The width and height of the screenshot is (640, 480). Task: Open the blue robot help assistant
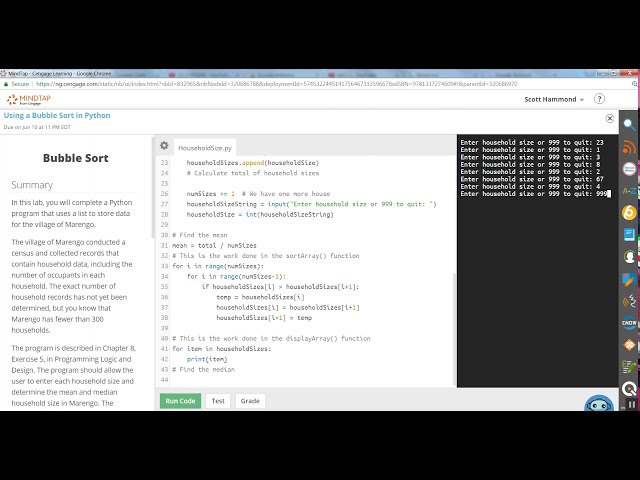[599, 404]
